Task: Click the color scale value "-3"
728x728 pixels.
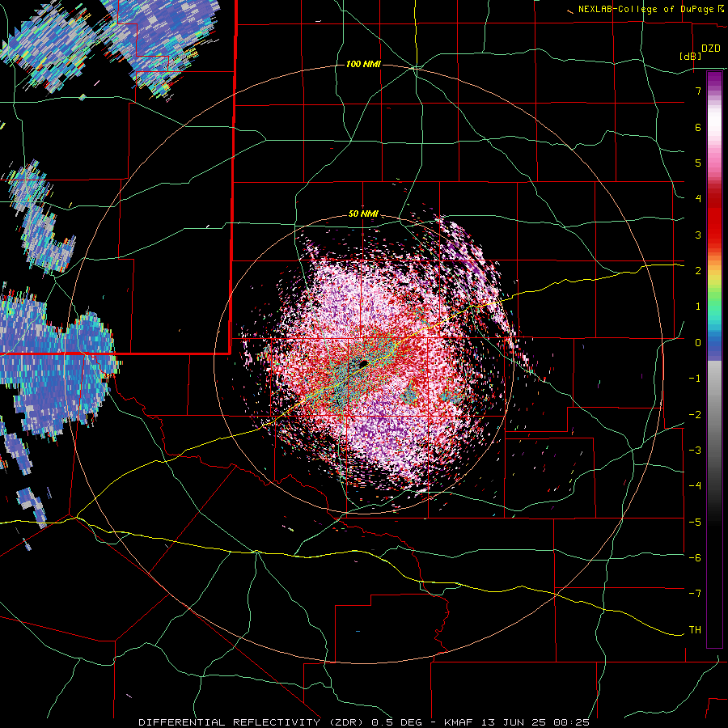Action: click(x=695, y=451)
